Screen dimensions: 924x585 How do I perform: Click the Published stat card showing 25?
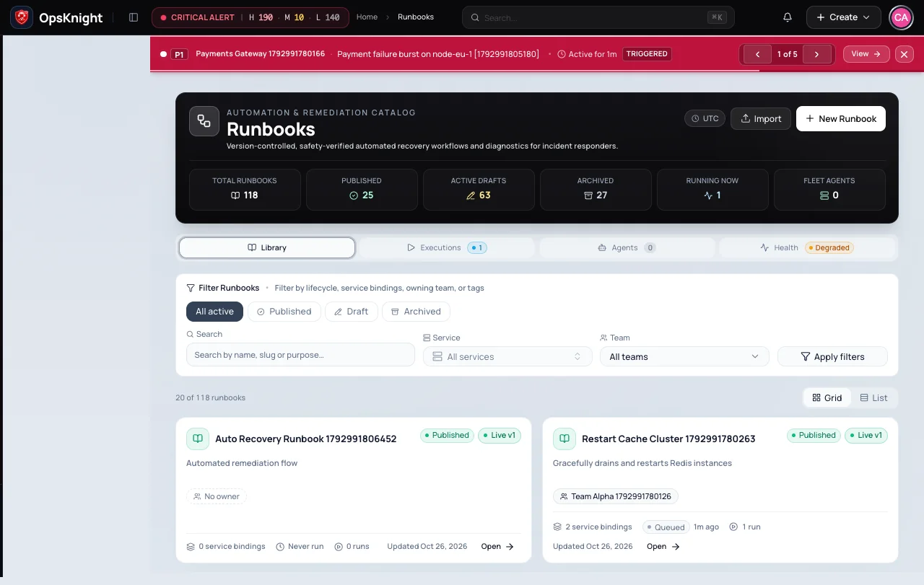pos(362,189)
